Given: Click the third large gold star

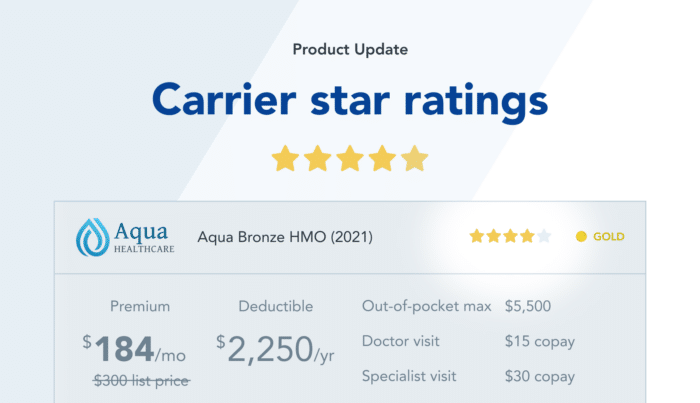Looking at the screenshot, I should tap(350, 158).
